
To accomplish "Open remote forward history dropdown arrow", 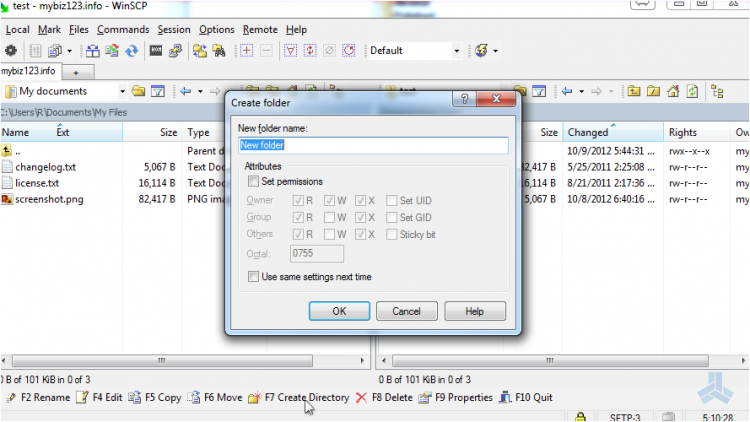I will tap(611, 91).
